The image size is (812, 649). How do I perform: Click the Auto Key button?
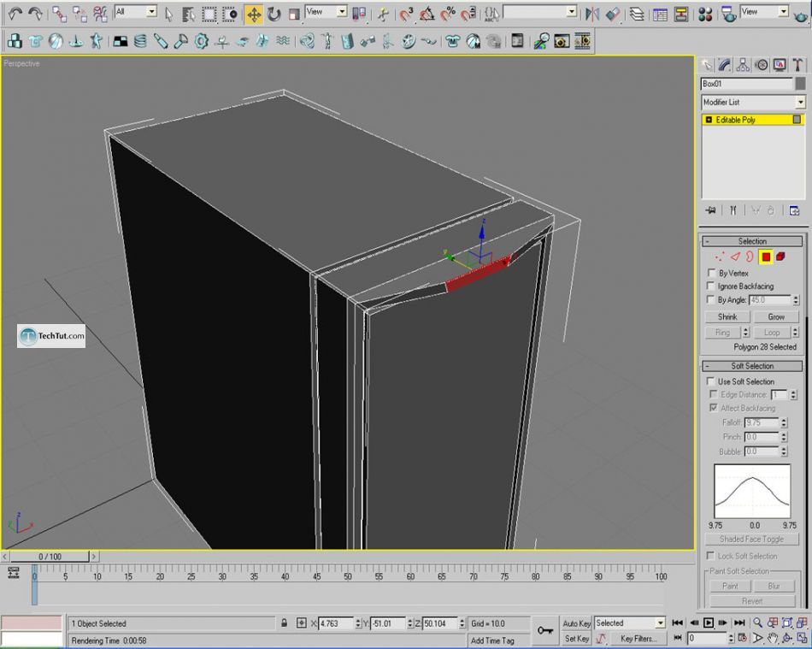[x=576, y=623]
